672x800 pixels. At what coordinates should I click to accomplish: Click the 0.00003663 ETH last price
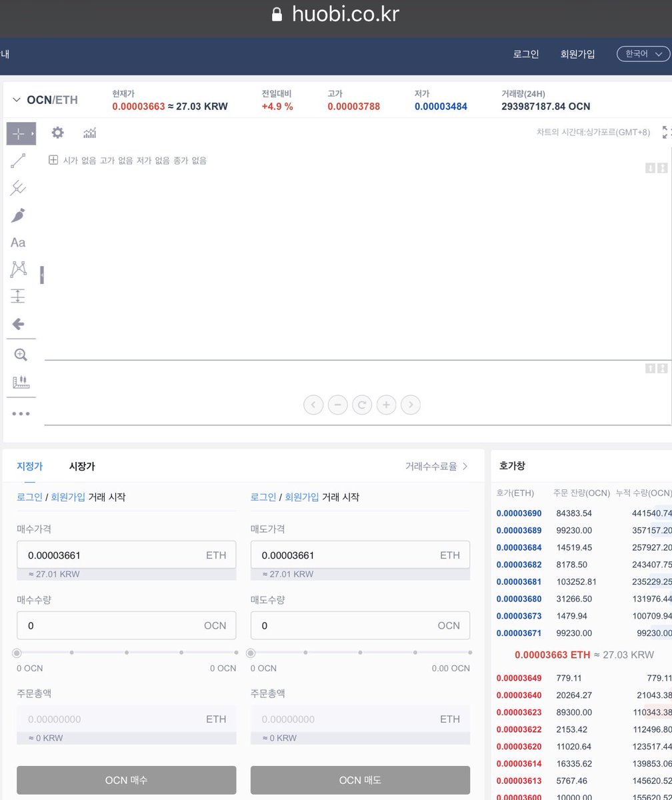[x=553, y=655]
